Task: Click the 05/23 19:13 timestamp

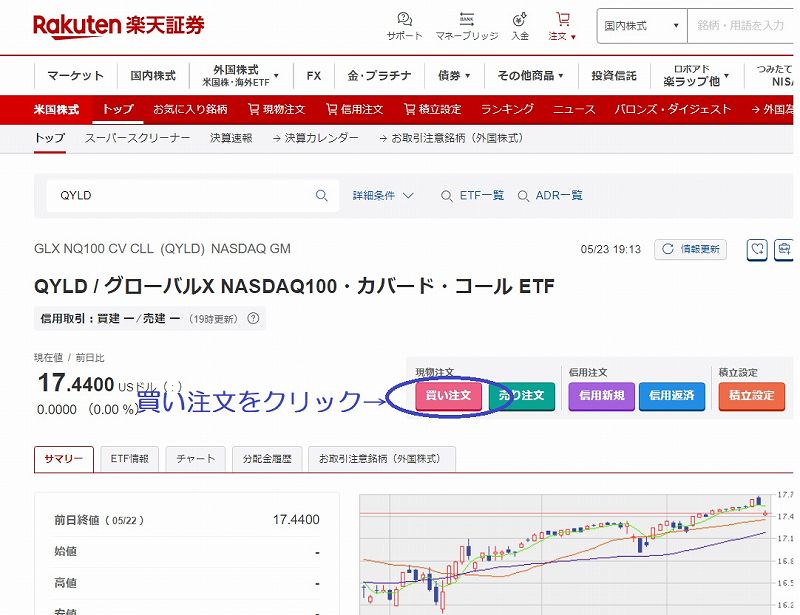Action: (x=610, y=250)
